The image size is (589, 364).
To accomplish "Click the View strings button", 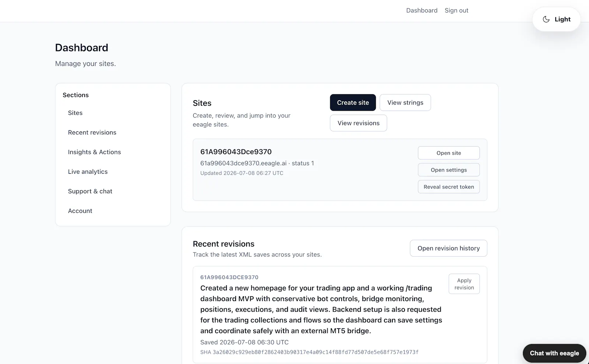I will 405,103.
